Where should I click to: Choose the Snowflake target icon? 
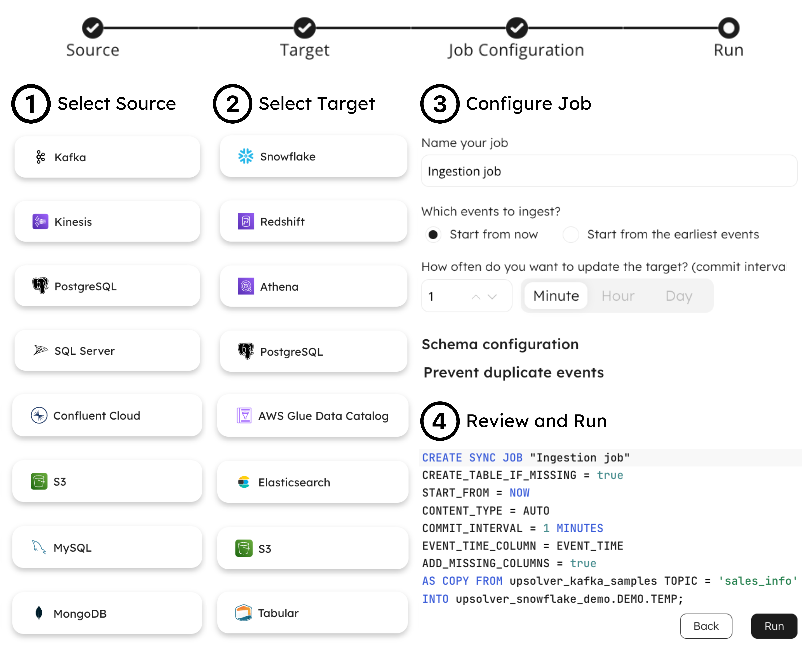tap(246, 156)
